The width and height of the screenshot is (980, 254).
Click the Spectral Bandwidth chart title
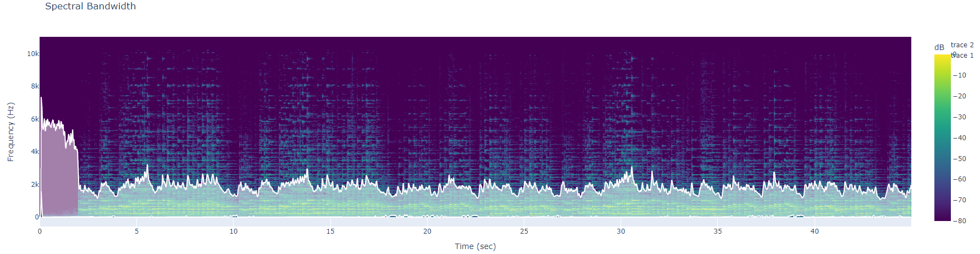click(x=90, y=7)
